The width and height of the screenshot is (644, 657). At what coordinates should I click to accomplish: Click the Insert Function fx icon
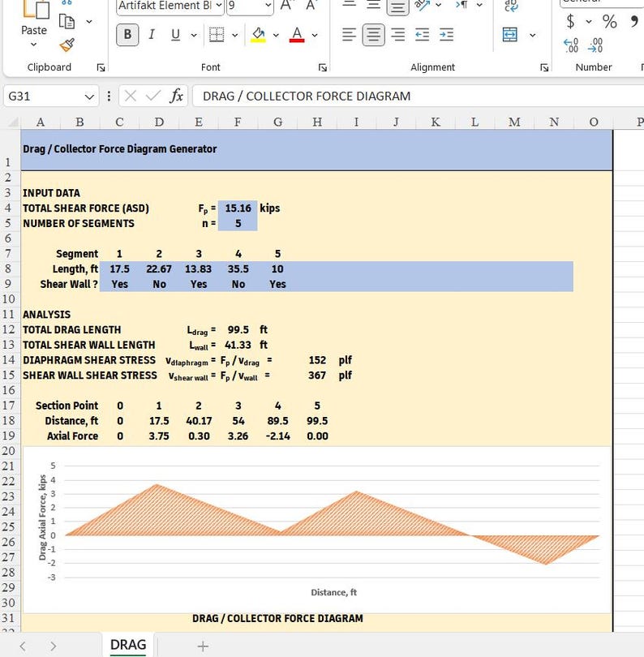pos(176,96)
